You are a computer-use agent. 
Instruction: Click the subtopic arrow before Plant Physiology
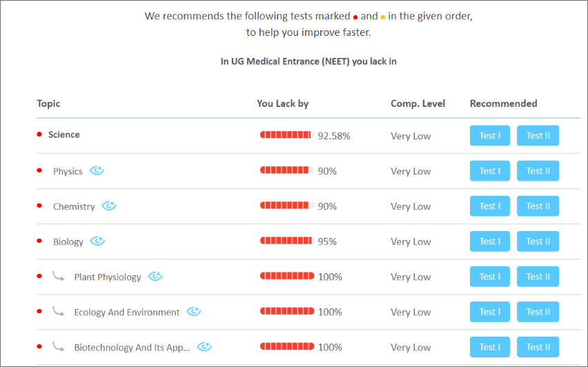click(59, 276)
